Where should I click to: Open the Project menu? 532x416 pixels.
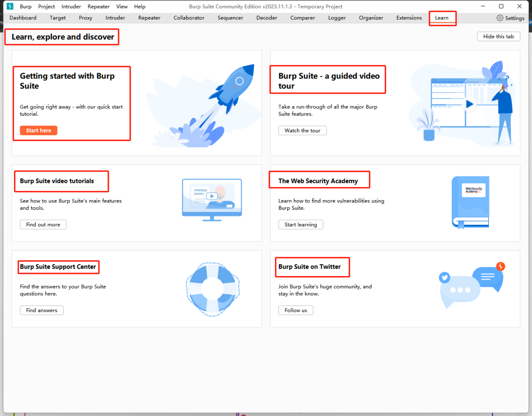(46, 6)
